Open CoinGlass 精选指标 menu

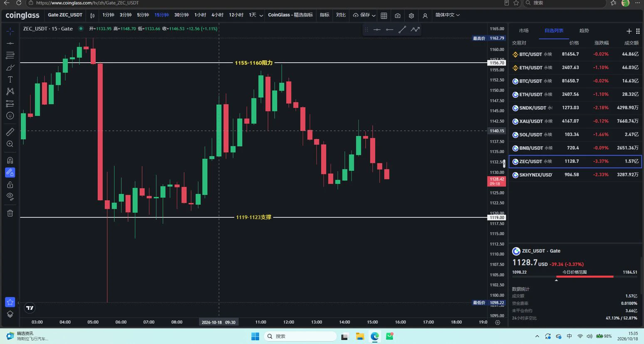point(290,15)
